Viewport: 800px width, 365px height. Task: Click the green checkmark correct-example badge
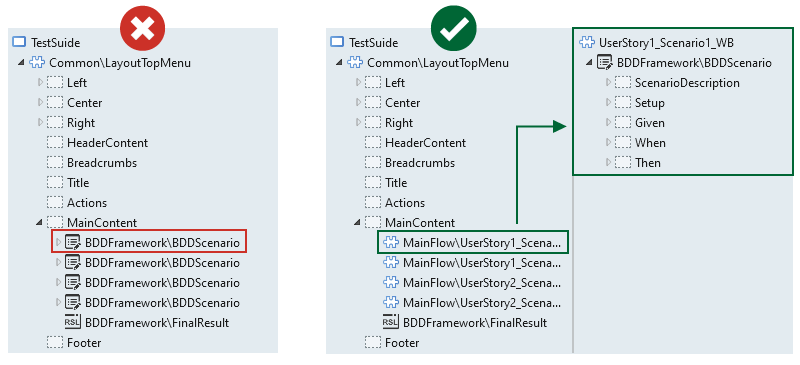453,29
